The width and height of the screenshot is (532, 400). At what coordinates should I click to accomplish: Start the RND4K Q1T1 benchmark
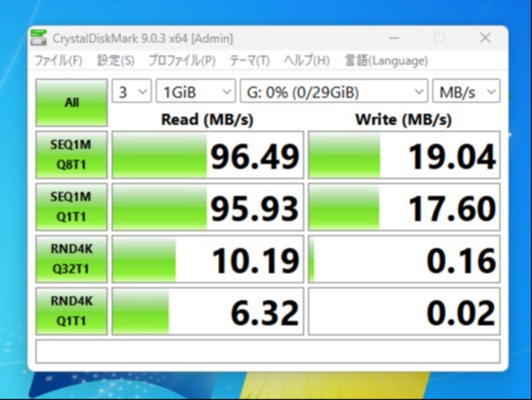(x=72, y=311)
